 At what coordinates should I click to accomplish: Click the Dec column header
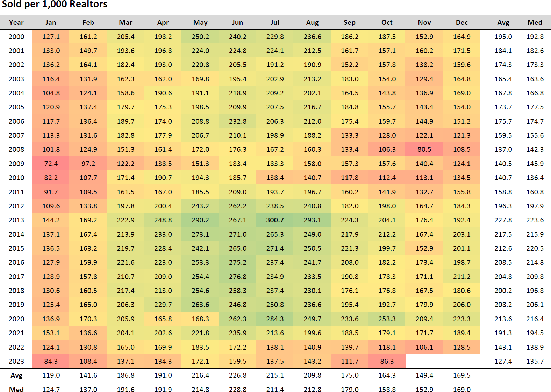pos(461,22)
